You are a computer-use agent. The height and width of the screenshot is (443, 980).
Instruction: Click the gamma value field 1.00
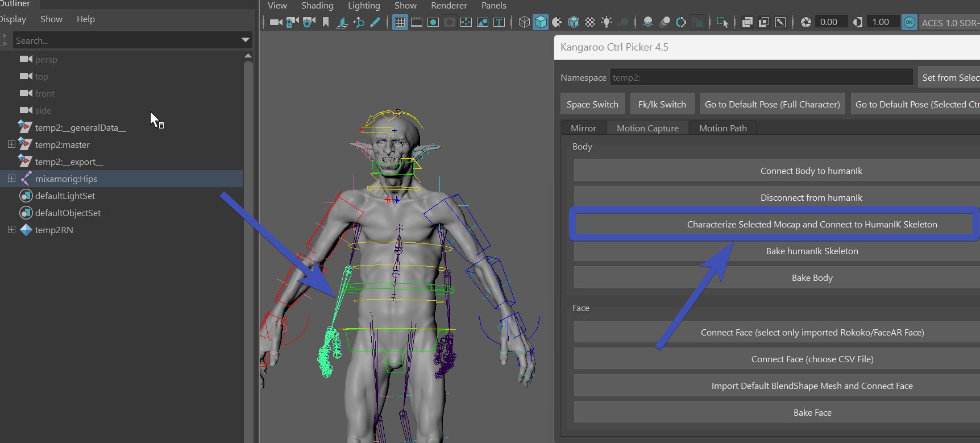[x=883, y=22]
